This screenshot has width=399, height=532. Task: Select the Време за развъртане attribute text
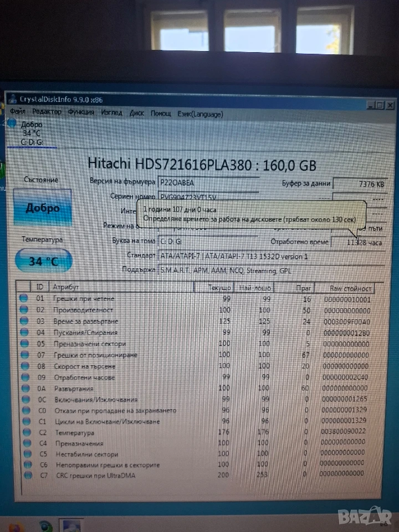point(86,321)
